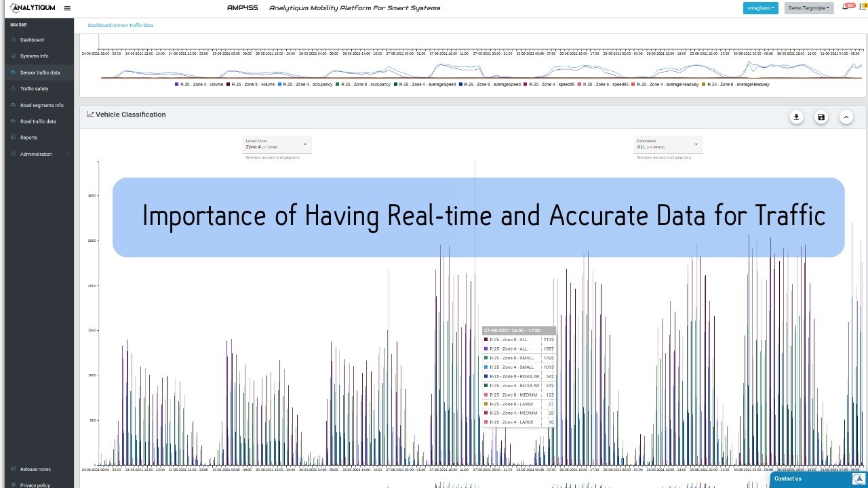The width and height of the screenshot is (868, 488).
Task: Click the Sensor traffic data icon
Action: pyautogui.click(x=12, y=73)
